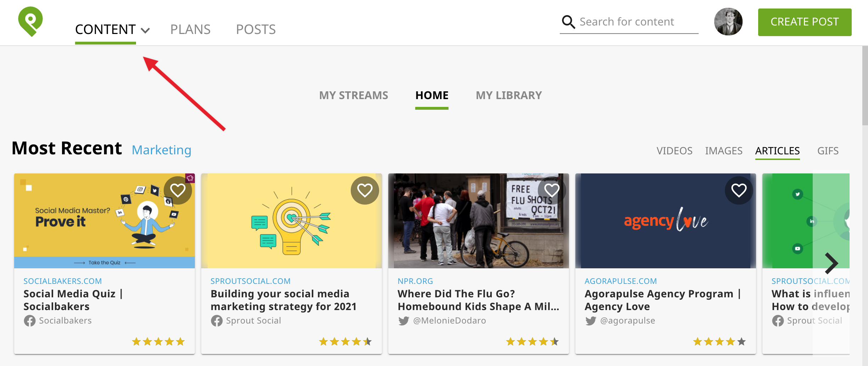Click Facebook icon next to Socialbakers
Viewport: 868px width, 366px height.
click(x=30, y=321)
